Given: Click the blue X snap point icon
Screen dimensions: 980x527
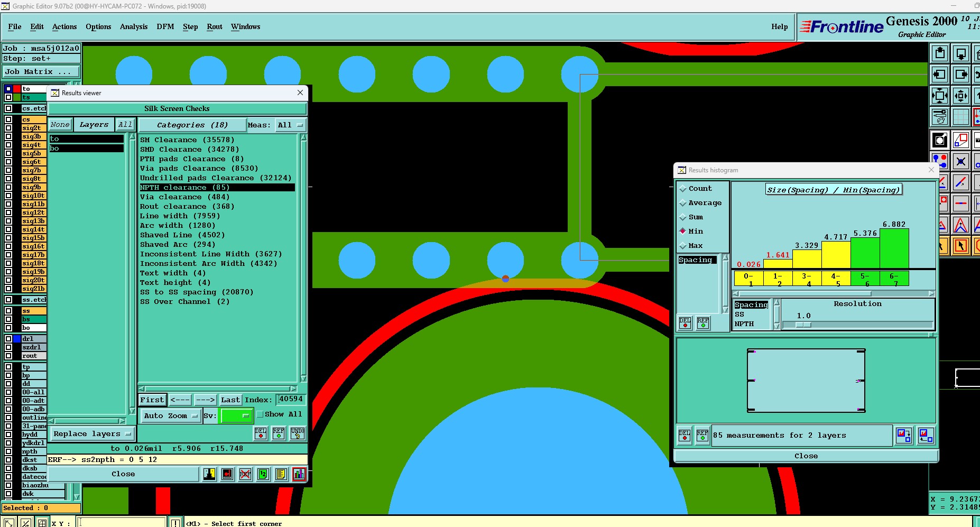Looking at the screenshot, I should 961,161.
